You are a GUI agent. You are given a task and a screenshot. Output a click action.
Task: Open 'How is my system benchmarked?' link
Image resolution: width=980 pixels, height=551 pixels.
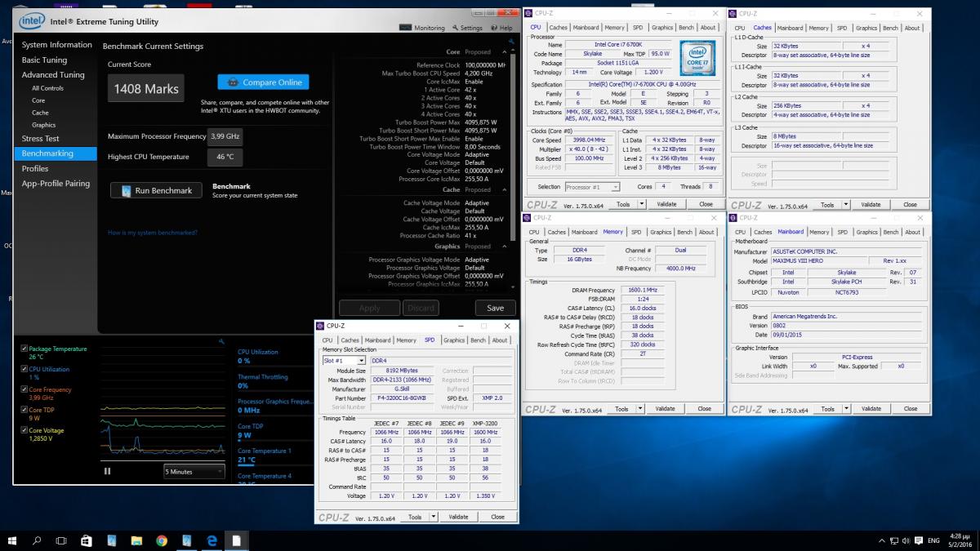tap(153, 233)
